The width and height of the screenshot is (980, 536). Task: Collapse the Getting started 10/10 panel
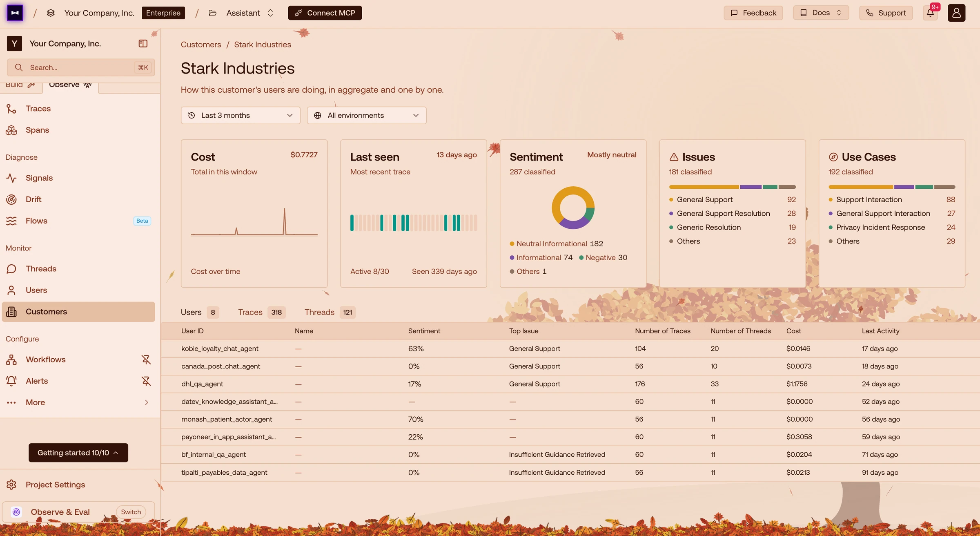(78, 453)
